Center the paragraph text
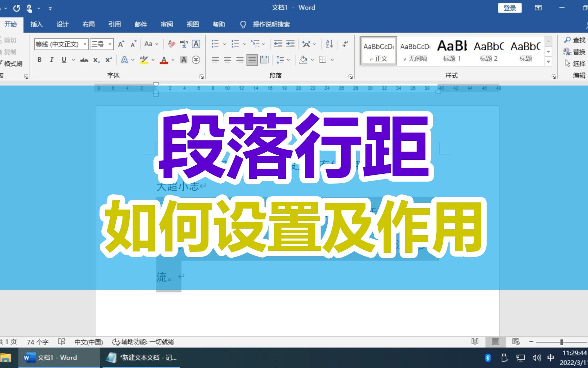 [x=227, y=60]
